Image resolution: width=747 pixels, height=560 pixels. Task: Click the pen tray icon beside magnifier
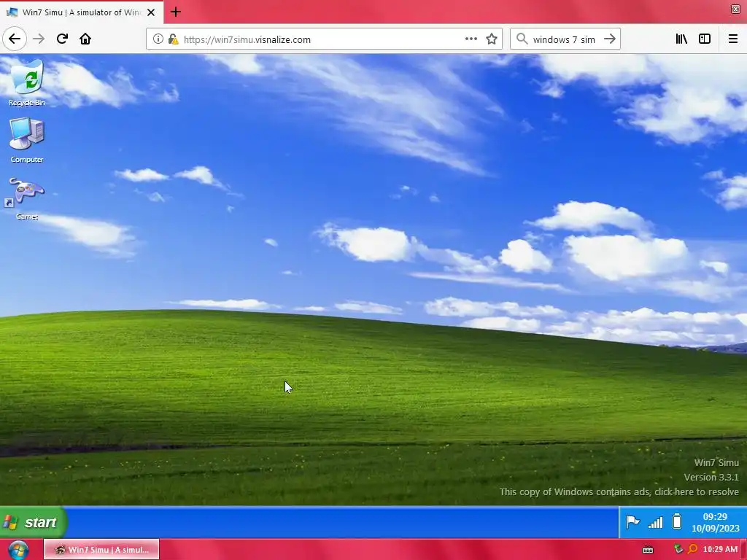tap(679, 549)
